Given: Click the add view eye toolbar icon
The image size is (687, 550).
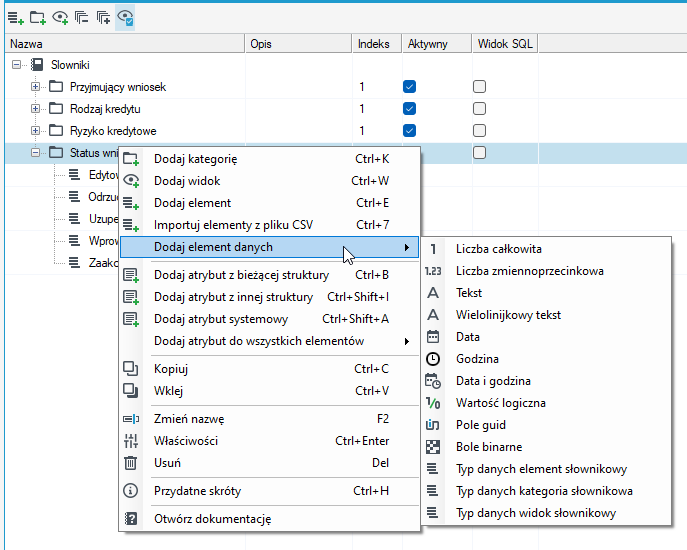Looking at the screenshot, I should click(60, 18).
